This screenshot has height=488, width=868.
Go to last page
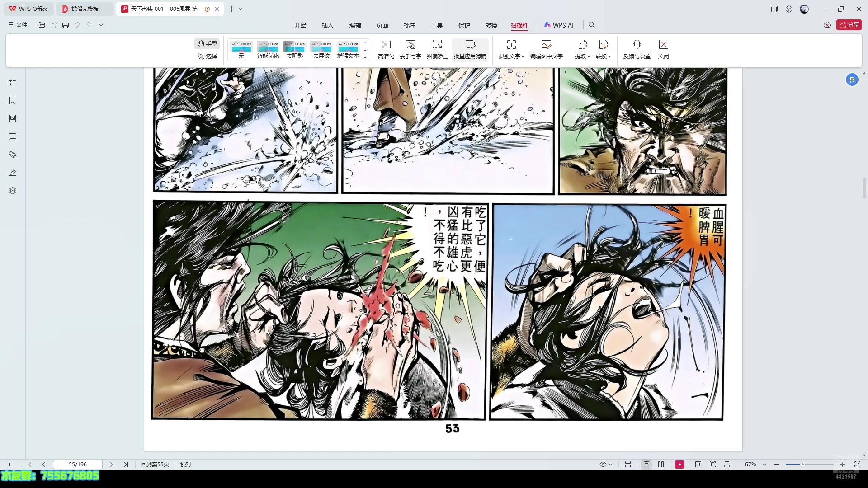point(126,465)
